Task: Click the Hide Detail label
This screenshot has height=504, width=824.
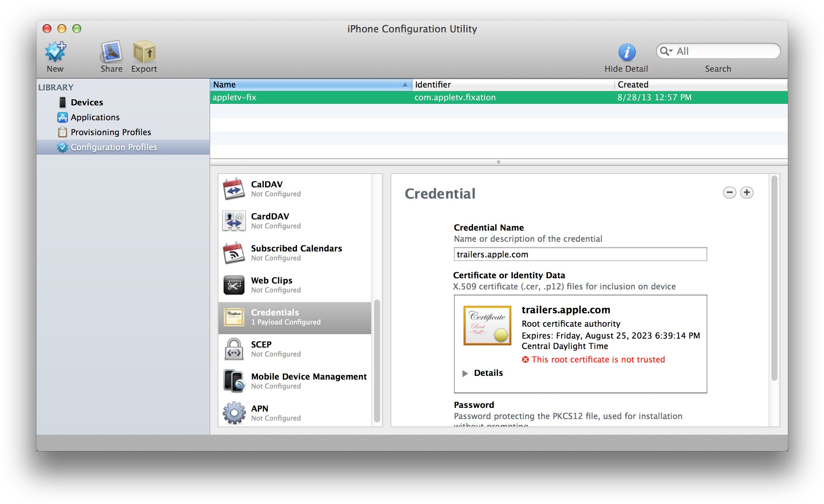Action: coord(626,69)
